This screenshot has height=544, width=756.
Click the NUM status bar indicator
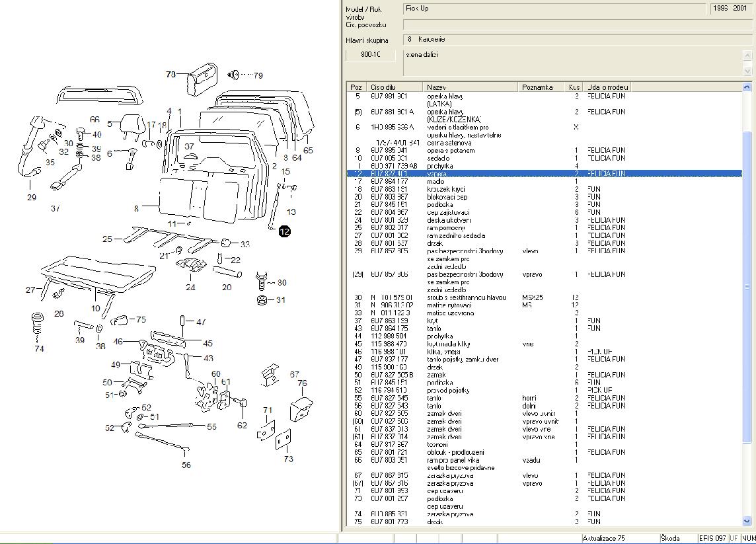[x=749, y=538]
